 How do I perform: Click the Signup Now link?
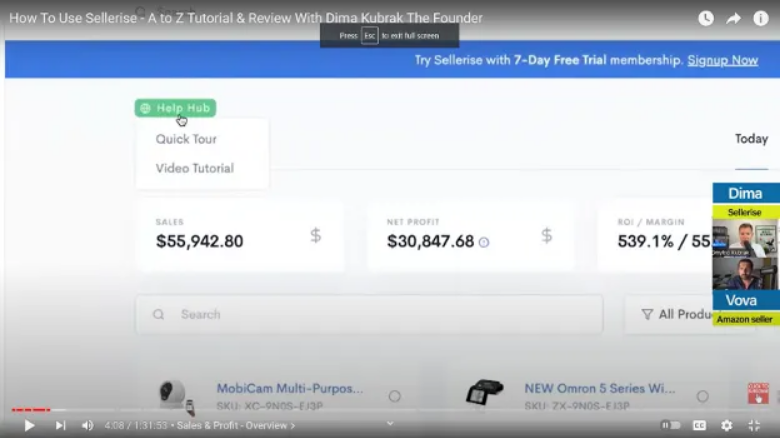723,60
